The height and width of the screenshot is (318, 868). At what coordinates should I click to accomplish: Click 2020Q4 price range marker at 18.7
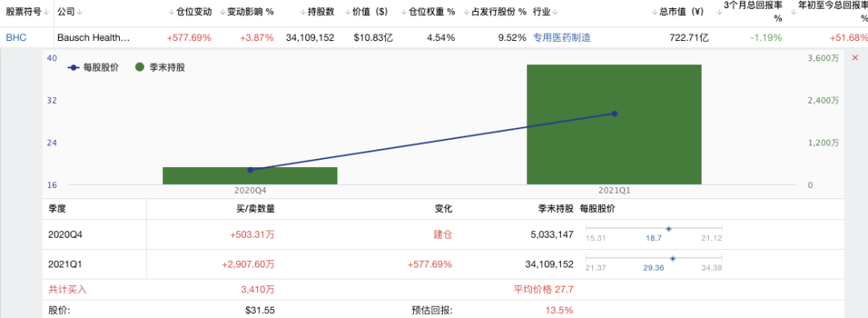point(669,228)
